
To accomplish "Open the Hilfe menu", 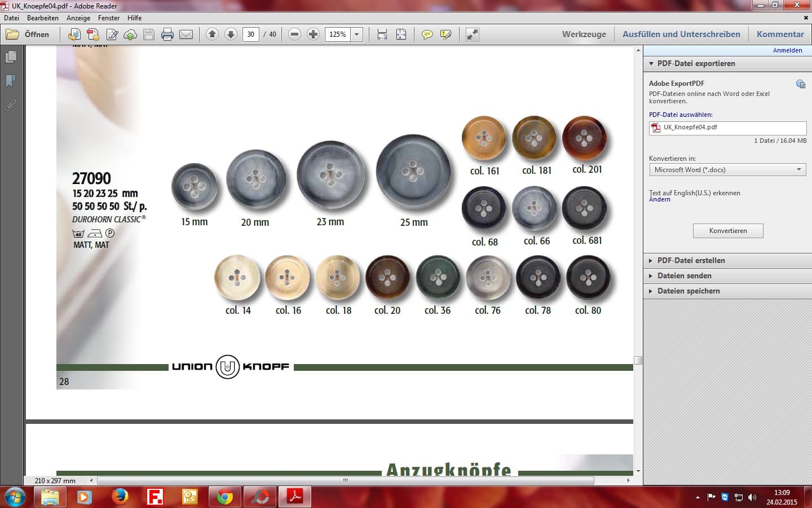I will 134,18.
